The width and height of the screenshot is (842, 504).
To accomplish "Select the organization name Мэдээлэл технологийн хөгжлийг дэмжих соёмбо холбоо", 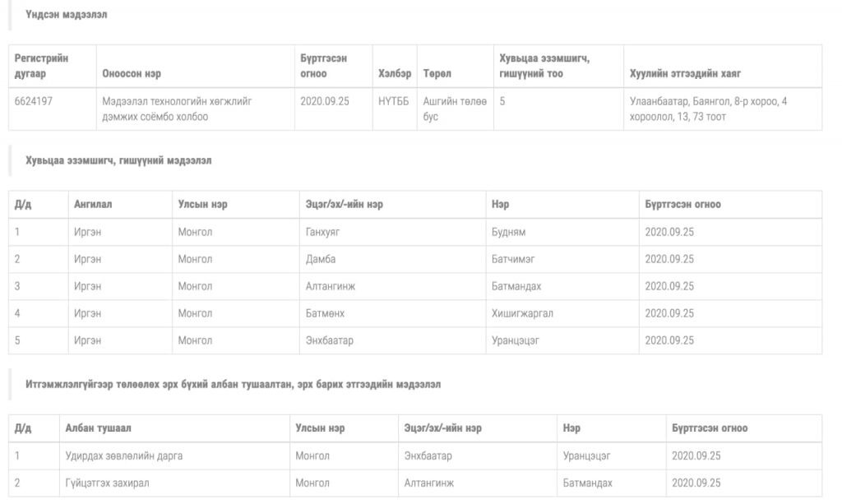I will click(x=177, y=109).
